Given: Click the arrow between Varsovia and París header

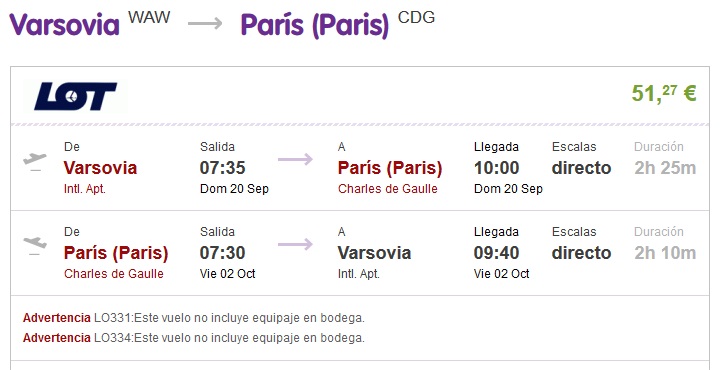Looking at the screenshot, I should [x=205, y=23].
